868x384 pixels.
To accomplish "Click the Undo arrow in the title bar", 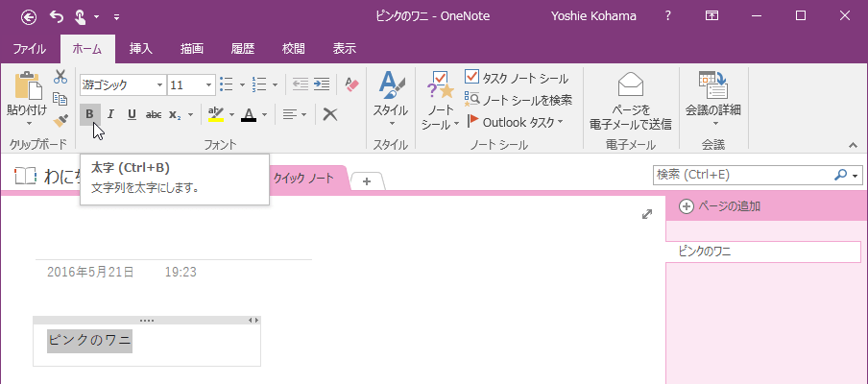I will [x=57, y=16].
